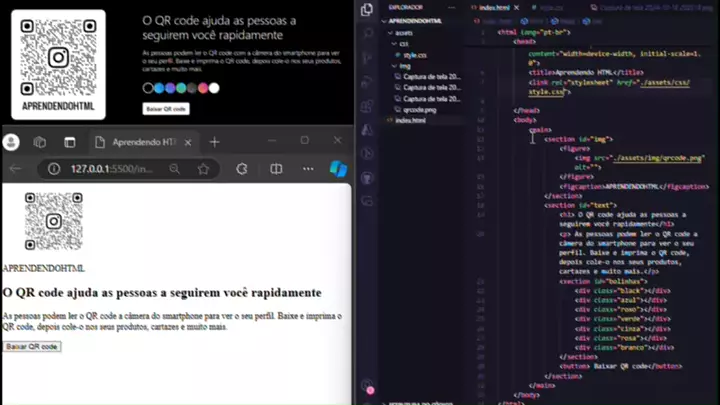
Task: Open the Explorer icon in VS Code activity bar
Action: tap(368, 7)
